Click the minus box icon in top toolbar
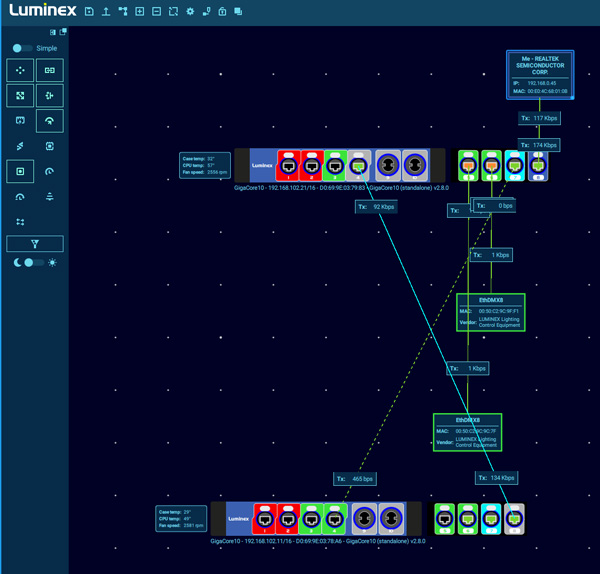600x574 pixels. coord(157,11)
